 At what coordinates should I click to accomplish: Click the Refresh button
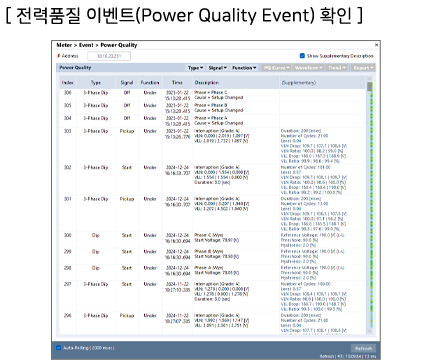tap(363, 348)
